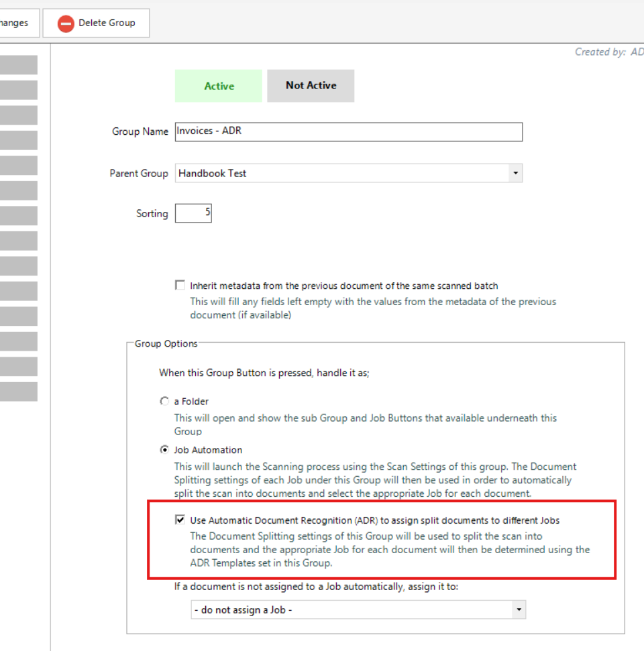Screen dimensions: 644x651
Task: Uncheck the Automatic Document Recognition checkbox
Action: [x=180, y=520]
